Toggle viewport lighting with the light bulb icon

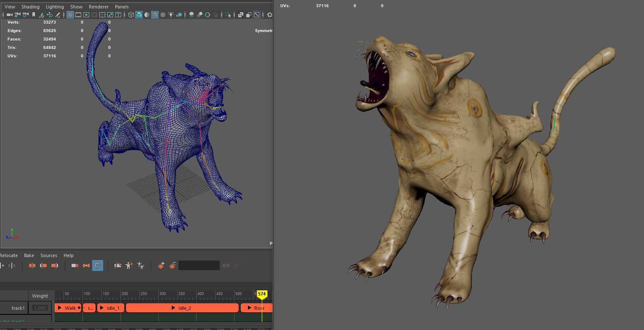[x=171, y=14]
